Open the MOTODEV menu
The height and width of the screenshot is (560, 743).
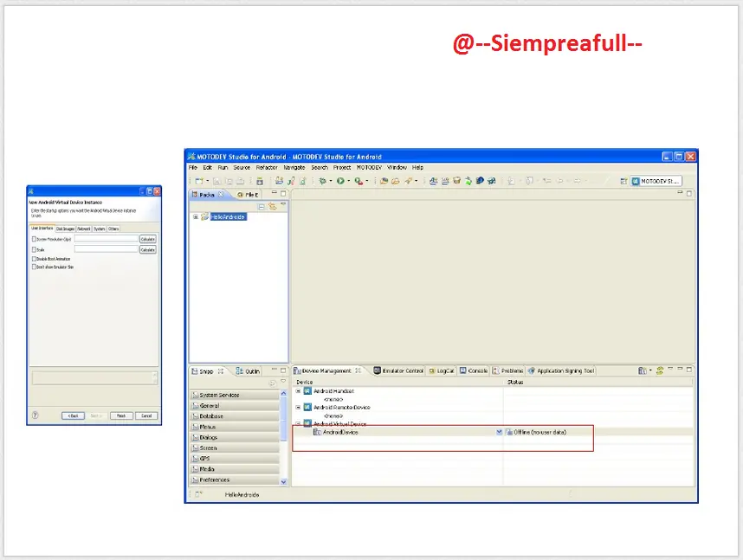[x=369, y=168]
